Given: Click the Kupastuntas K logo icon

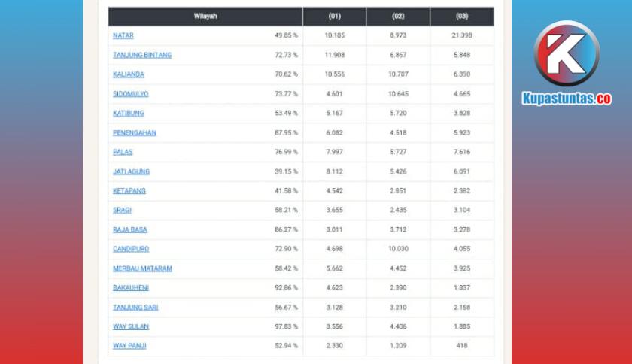Looking at the screenshot, I should [x=567, y=53].
